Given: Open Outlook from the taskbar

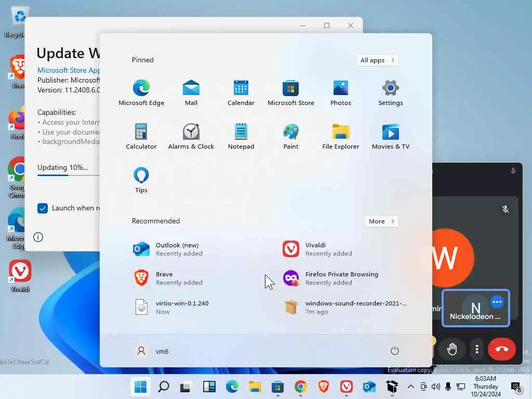Looking at the screenshot, I should [x=369, y=387].
